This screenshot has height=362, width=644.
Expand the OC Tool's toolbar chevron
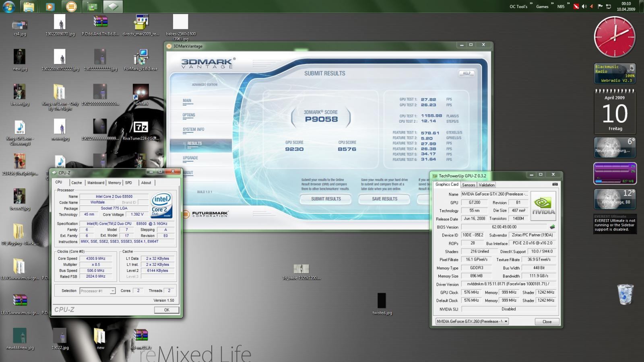click(531, 4)
